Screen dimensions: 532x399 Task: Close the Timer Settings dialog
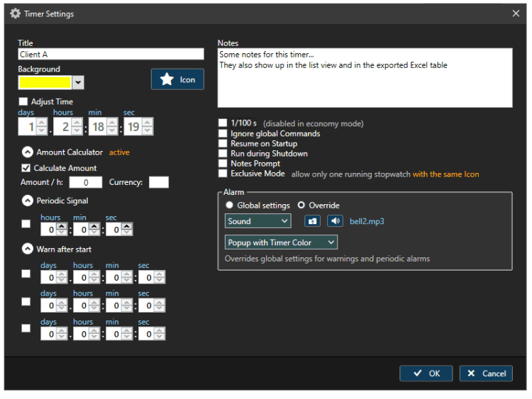[516, 13]
